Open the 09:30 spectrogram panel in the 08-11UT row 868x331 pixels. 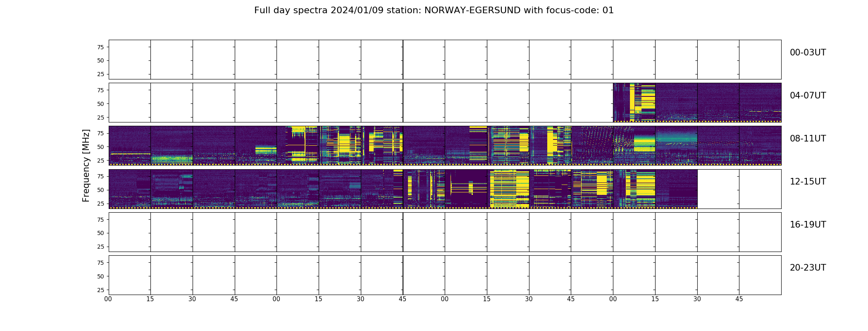pos(382,146)
